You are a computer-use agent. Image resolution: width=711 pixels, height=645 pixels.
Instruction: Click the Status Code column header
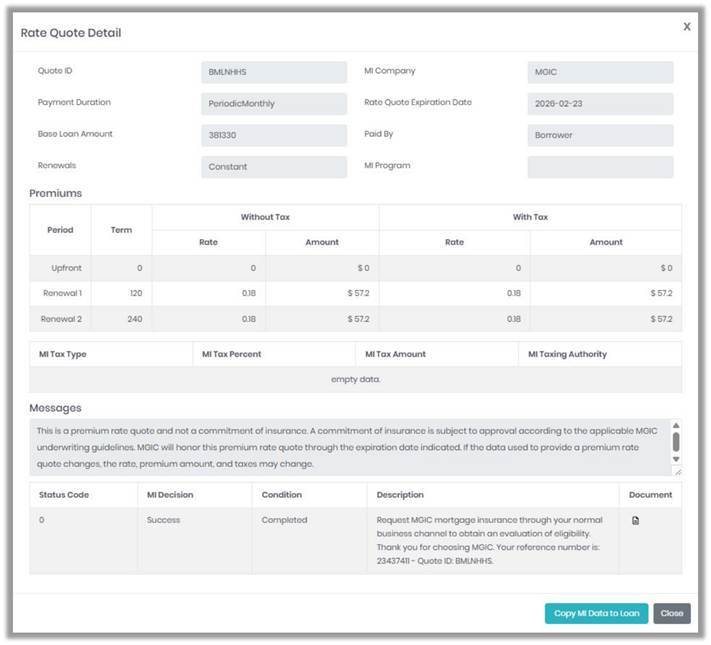click(x=64, y=495)
